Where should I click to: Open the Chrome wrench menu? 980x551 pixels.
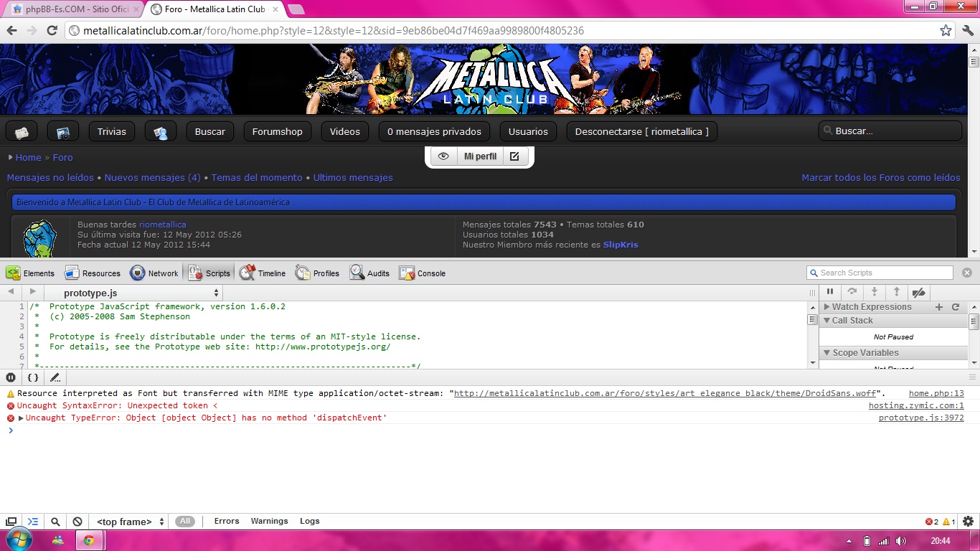click(968, 31)
